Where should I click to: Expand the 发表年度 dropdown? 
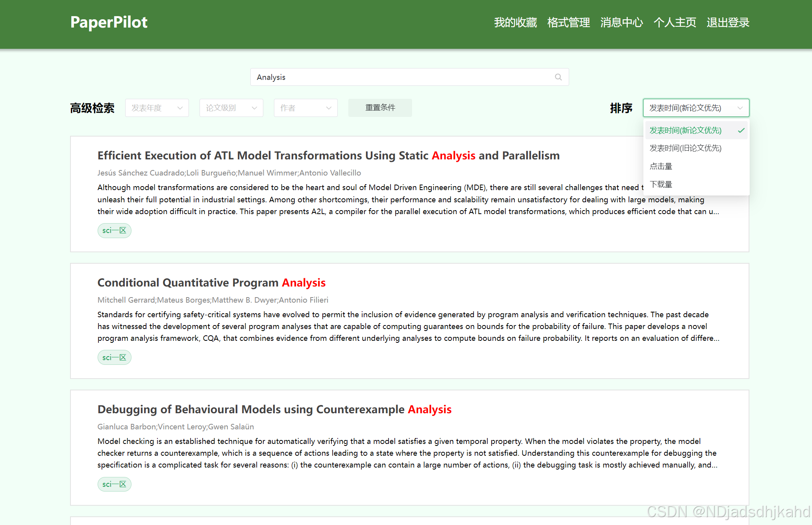157,108
